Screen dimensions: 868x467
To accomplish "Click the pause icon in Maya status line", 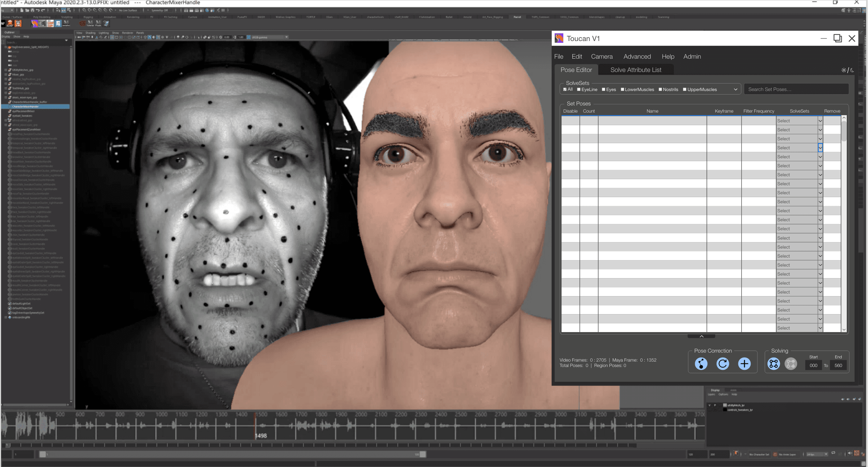I will tap(223, 10).
